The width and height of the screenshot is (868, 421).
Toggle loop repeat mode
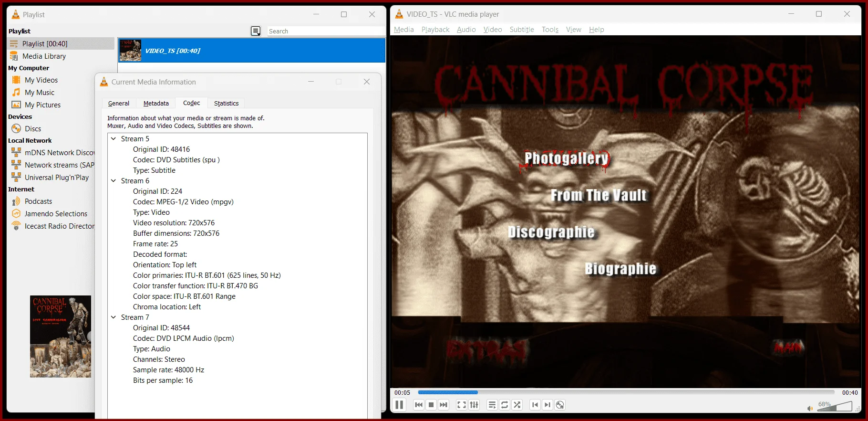pyautogui.click(x=505, y=405)
